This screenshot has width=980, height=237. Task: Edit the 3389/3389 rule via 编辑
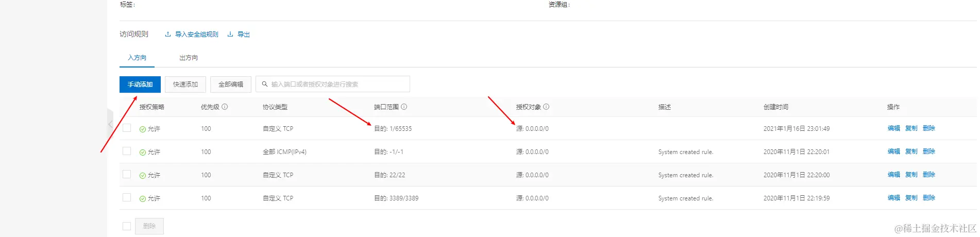tap(894, 198)
